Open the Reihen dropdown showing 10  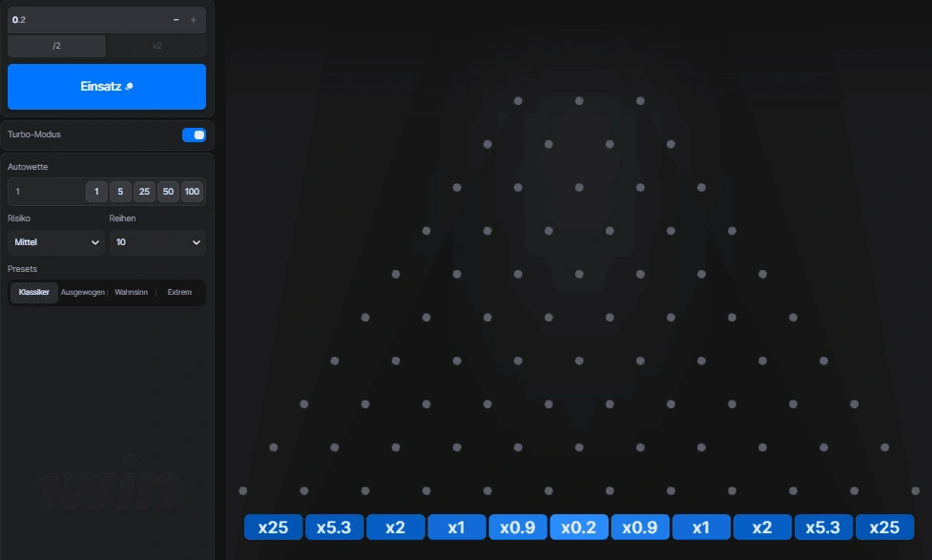tap(157, 242)
